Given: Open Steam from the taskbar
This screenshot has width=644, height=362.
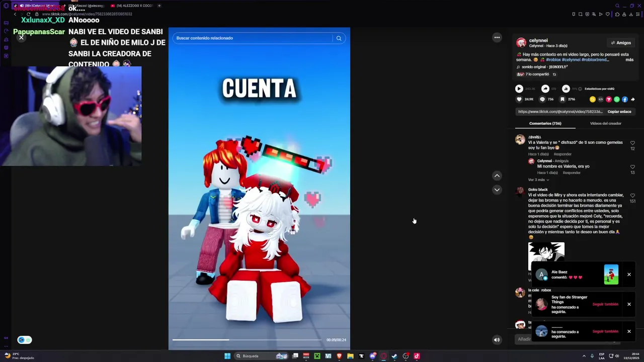Looking at the screenshot, I should click(394, 356).
